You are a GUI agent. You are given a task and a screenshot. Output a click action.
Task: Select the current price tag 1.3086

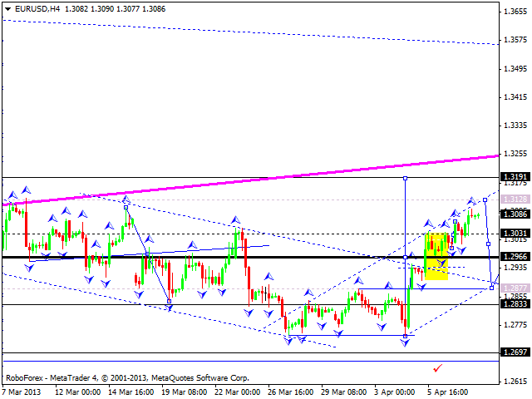click(515, 214)
